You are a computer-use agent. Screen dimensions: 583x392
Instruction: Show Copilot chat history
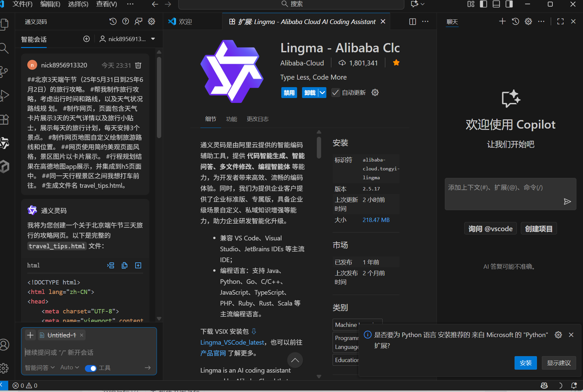pos(516,21)
